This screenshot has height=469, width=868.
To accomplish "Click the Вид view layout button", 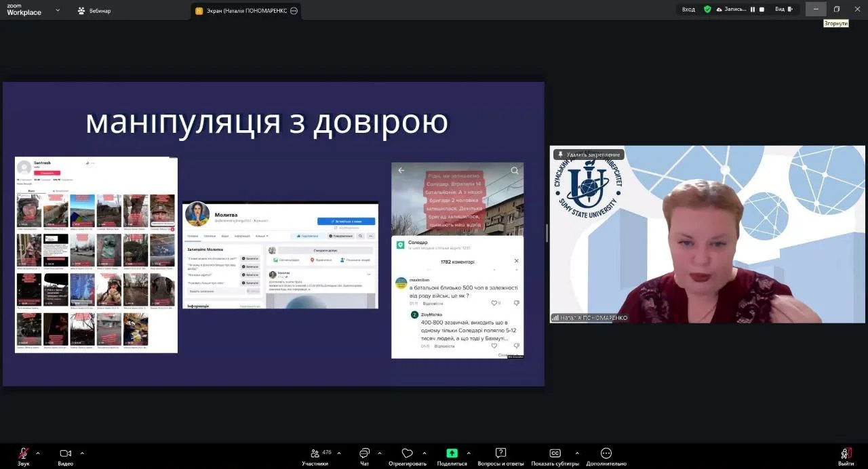I will tap(783, 9).
